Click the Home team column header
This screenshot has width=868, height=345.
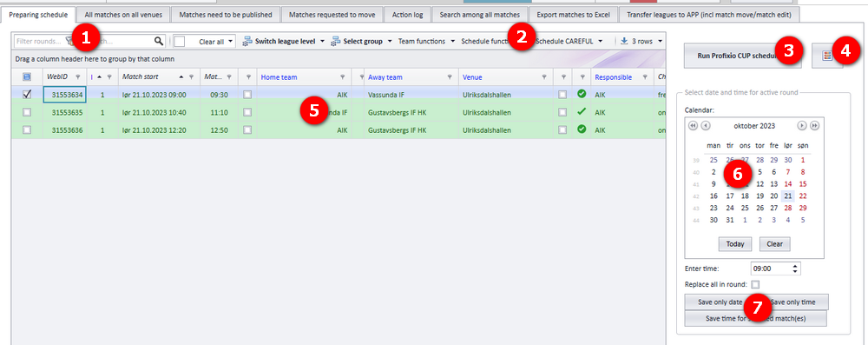[304, 77]
